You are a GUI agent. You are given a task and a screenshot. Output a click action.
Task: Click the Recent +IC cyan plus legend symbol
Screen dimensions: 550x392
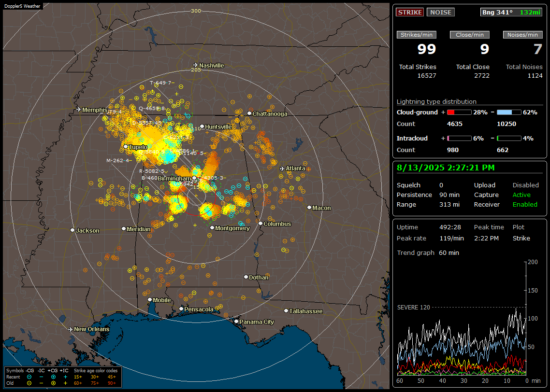coord(65,377)
